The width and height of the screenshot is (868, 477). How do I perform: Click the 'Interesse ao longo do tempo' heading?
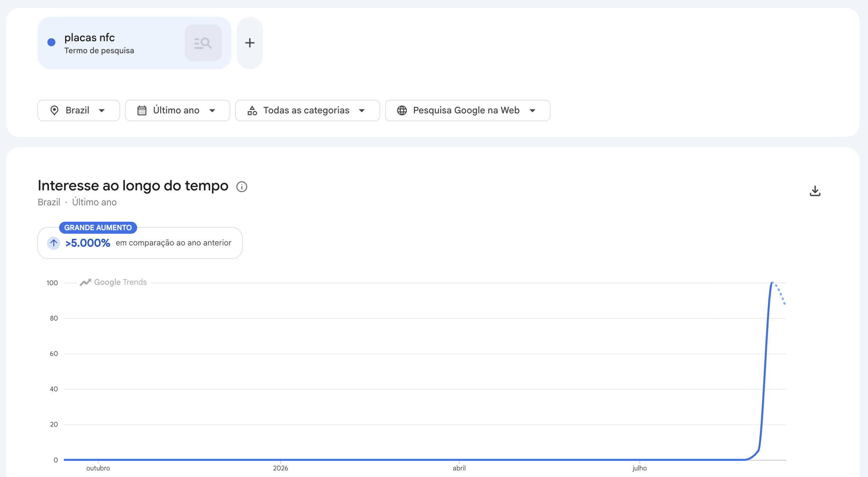click(x=133, y=186)
